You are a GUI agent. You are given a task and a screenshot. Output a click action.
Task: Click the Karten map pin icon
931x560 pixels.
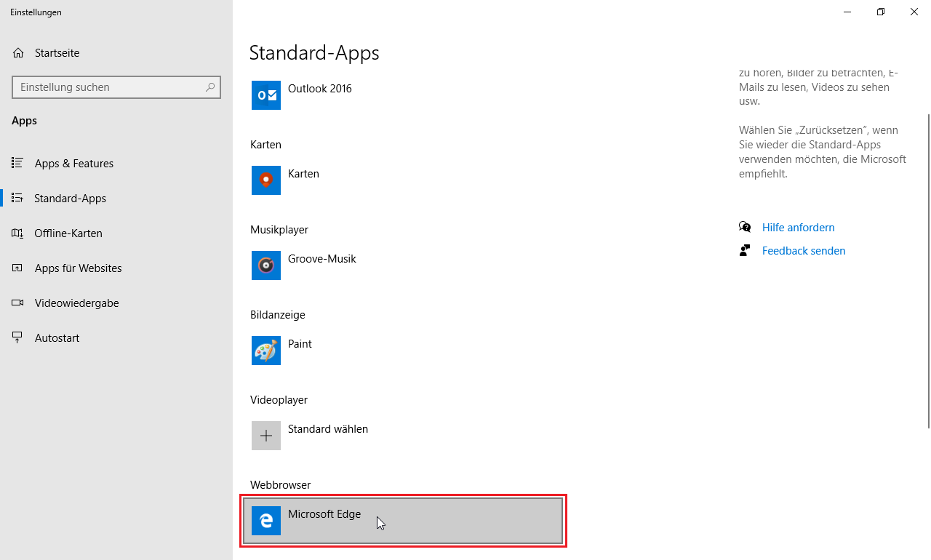click(266, 180)
